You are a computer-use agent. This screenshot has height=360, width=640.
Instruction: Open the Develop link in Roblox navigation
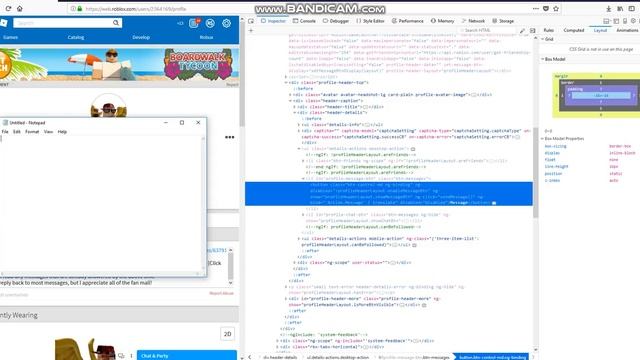click(x=141, y=37)
